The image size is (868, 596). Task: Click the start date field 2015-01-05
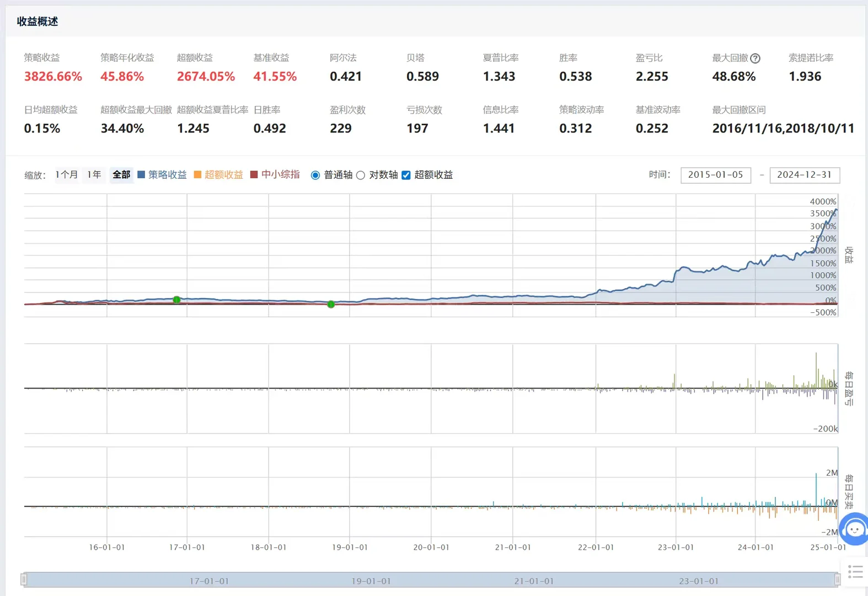716,175
